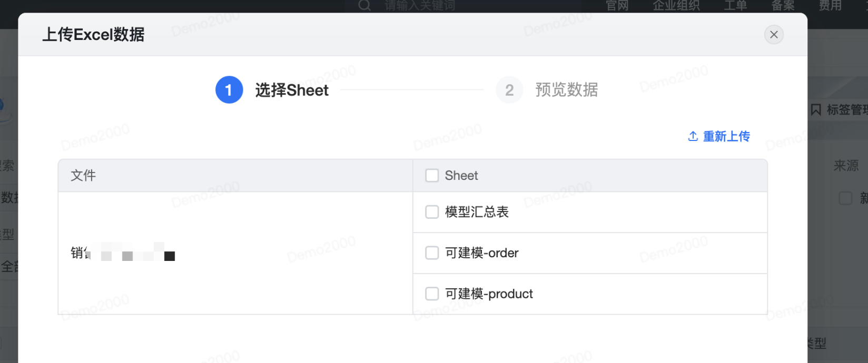Go to 工单 in the top bar

735,6
